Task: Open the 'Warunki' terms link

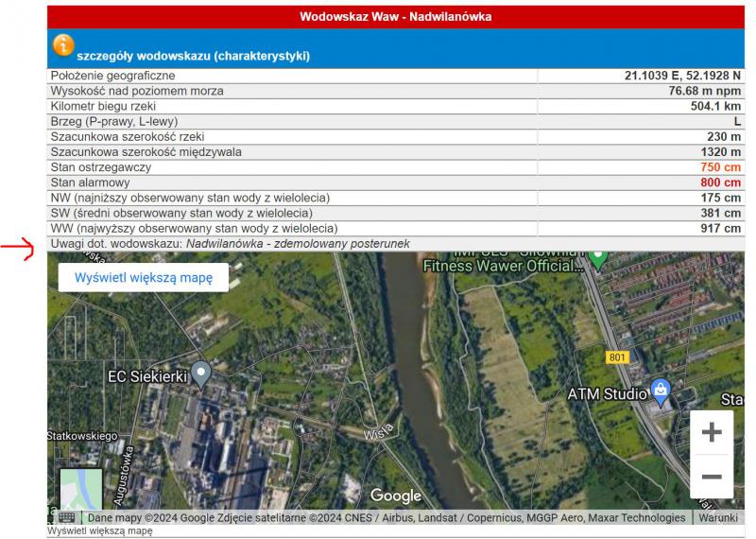Action: [719, 518]
